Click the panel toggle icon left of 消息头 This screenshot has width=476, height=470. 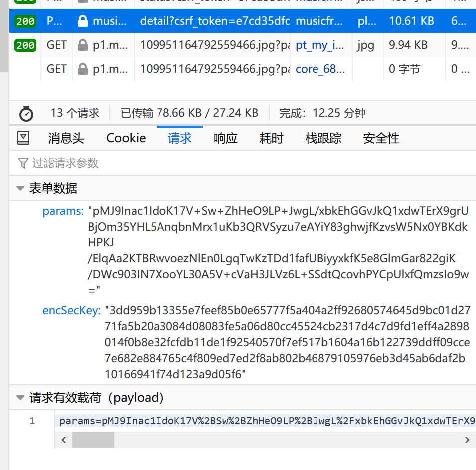pyautogui.click(x=23, y=138)
